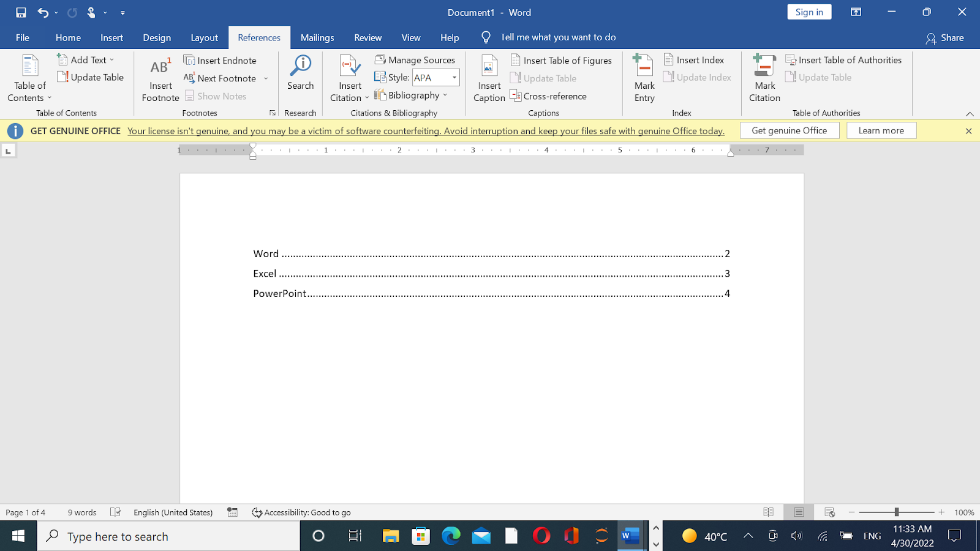Click Insert Table of Authorities
The height and width of the screenshot is (551, 980).
843,60
